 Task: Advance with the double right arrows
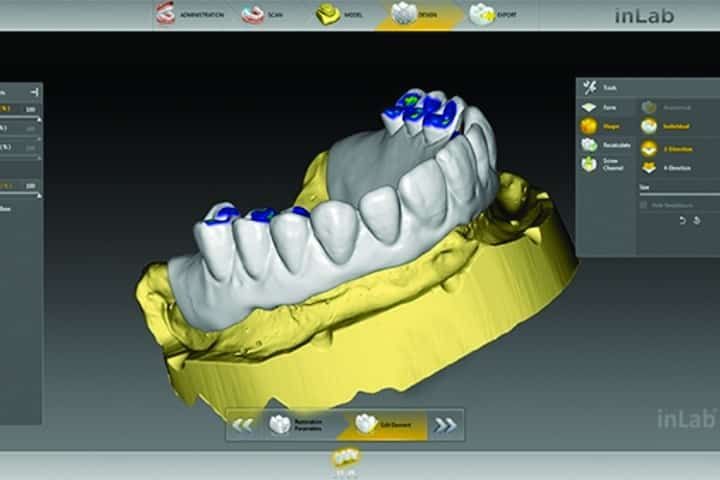tap(445, 425)
